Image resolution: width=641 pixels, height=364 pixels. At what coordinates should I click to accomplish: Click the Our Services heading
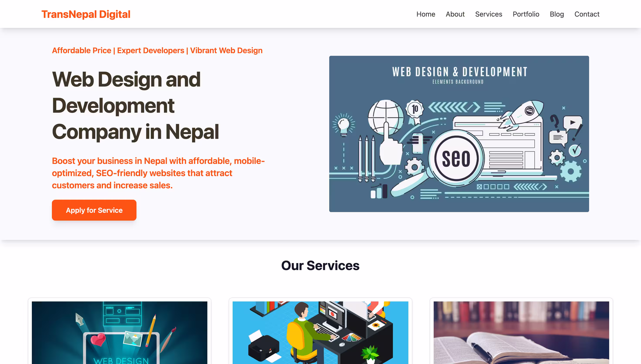320,265
